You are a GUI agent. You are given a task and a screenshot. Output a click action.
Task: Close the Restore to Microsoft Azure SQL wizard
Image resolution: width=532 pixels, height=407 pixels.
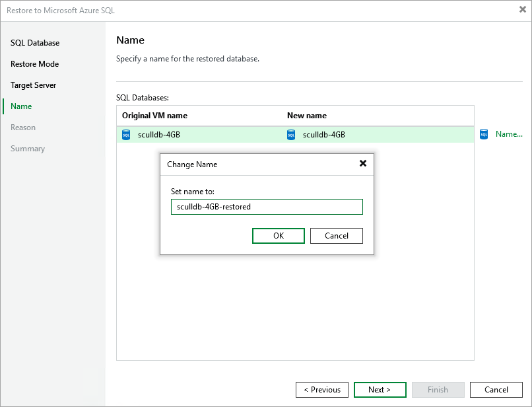523,9
